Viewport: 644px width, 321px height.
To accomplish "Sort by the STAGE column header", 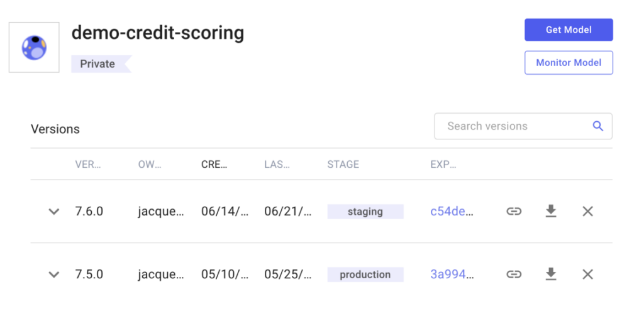I will (x=343, y=165).
